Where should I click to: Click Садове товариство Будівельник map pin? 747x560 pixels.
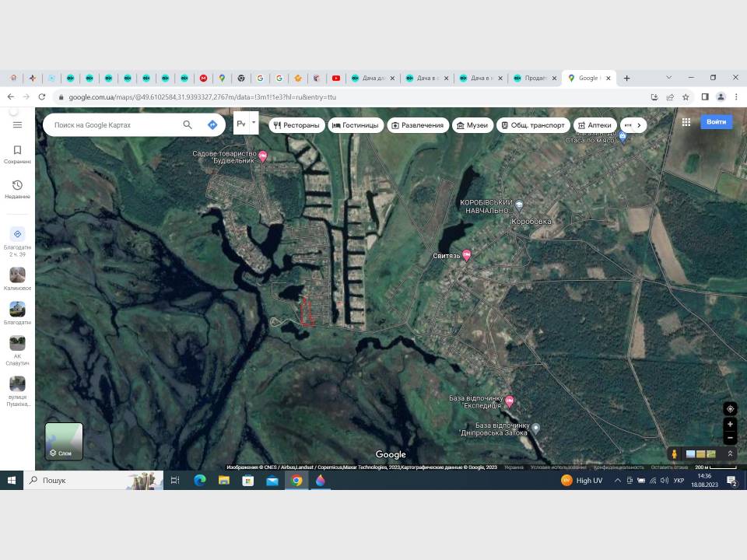[x=262, y=156]
